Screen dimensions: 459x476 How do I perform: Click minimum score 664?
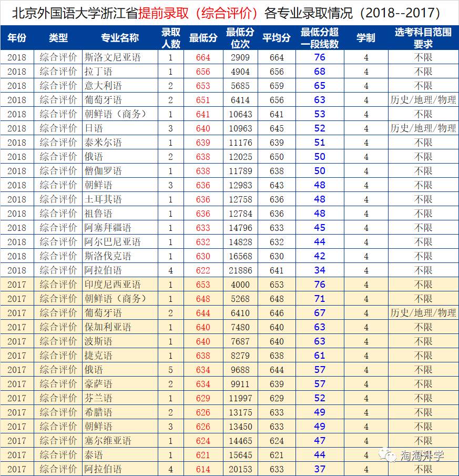[x=203, y=58]
